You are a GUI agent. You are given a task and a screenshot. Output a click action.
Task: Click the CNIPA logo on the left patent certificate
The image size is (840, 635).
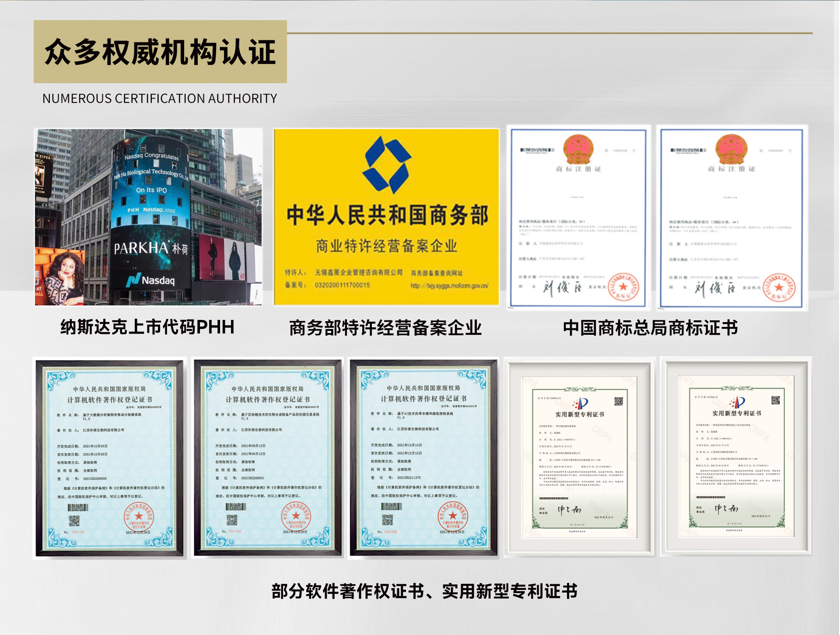point(581,403)
